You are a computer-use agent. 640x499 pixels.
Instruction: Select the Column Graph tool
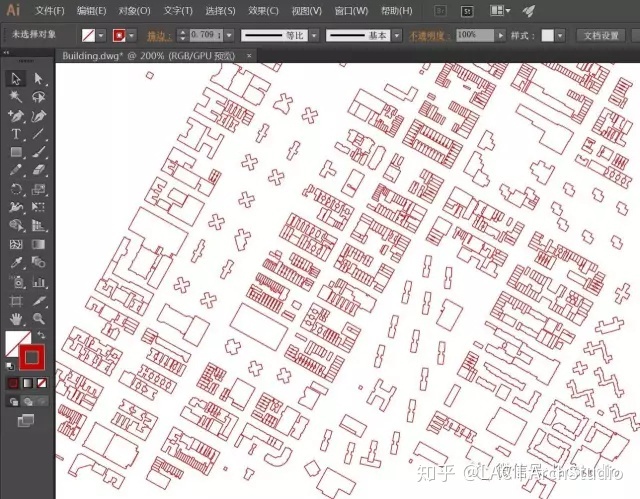[x=38, y=282]
